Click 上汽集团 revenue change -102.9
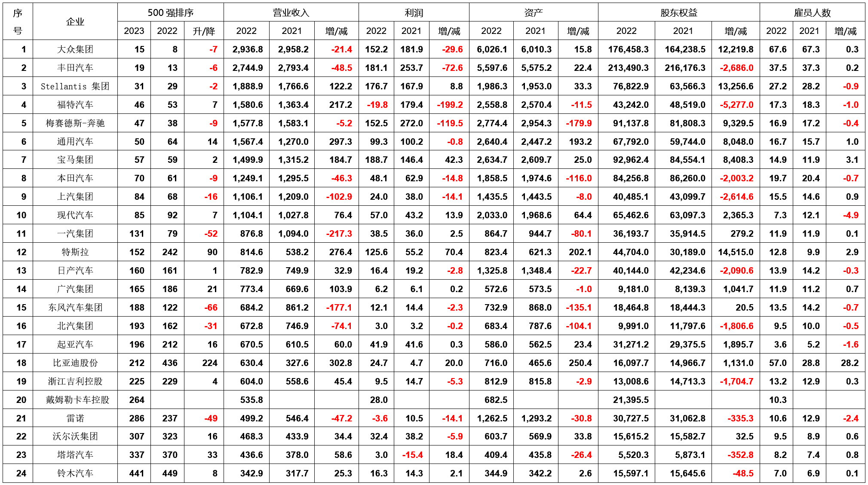The image size is (868, 485). coord(339,197)
